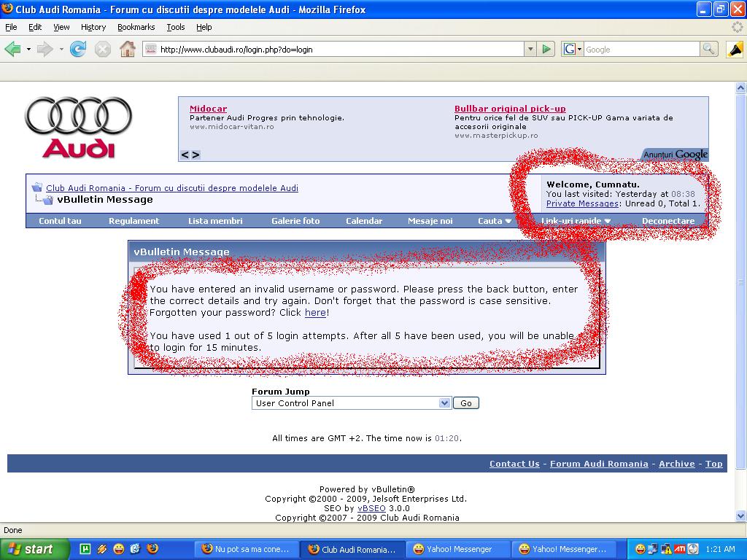
Task: Click the Midcar ad link
Action: (x=208, y=109)
